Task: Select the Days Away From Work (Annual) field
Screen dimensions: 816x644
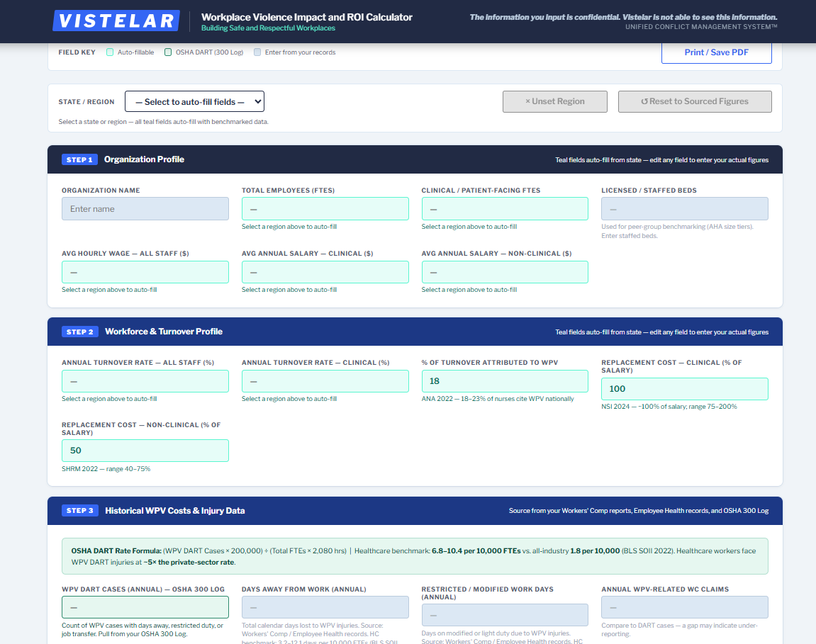Action: tap(325, 607)
